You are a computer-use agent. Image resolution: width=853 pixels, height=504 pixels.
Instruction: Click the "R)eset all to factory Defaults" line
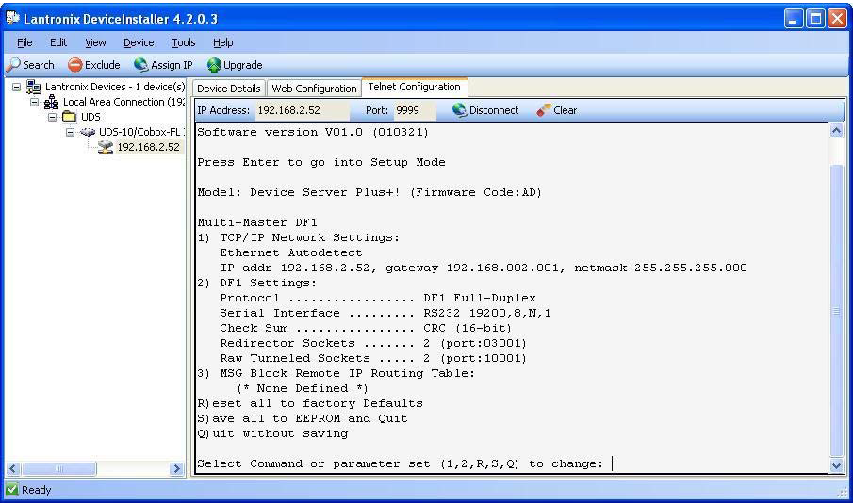tap(309, 403)
